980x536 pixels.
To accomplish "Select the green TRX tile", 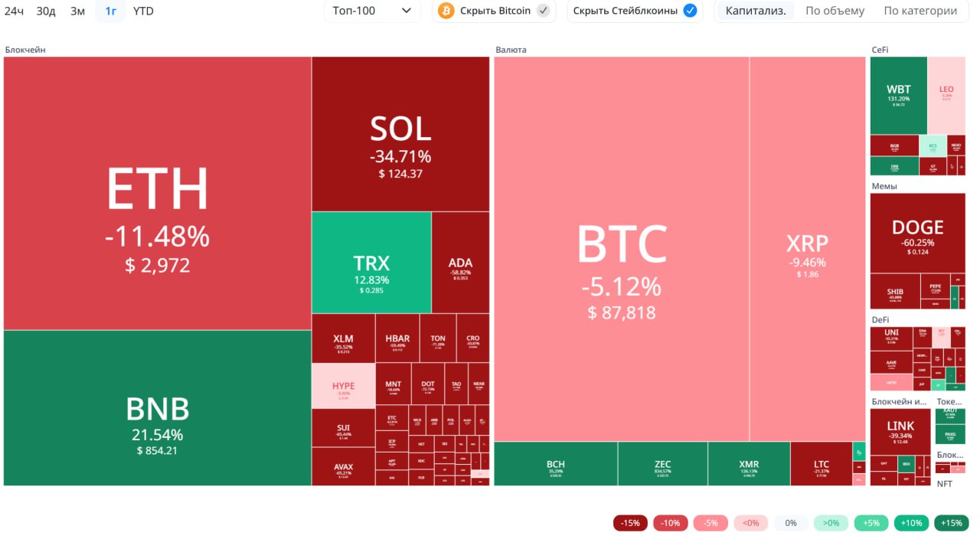I will pos(371,263).
